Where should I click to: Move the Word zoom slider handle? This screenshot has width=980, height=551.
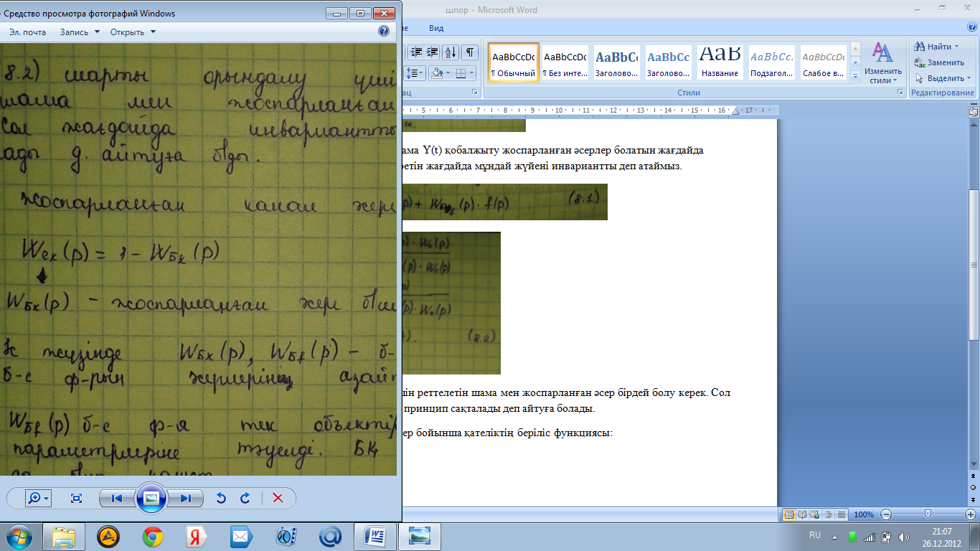click(x=928, y=514)
